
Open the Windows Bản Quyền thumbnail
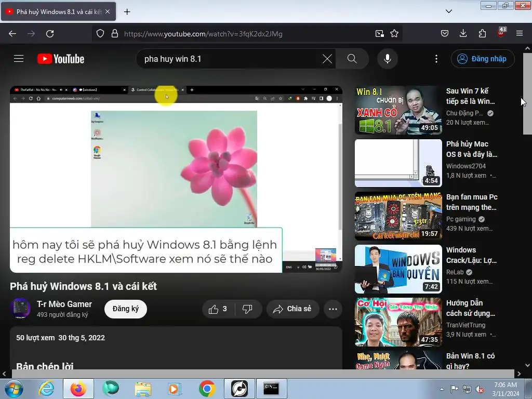[x=398, y=269]
